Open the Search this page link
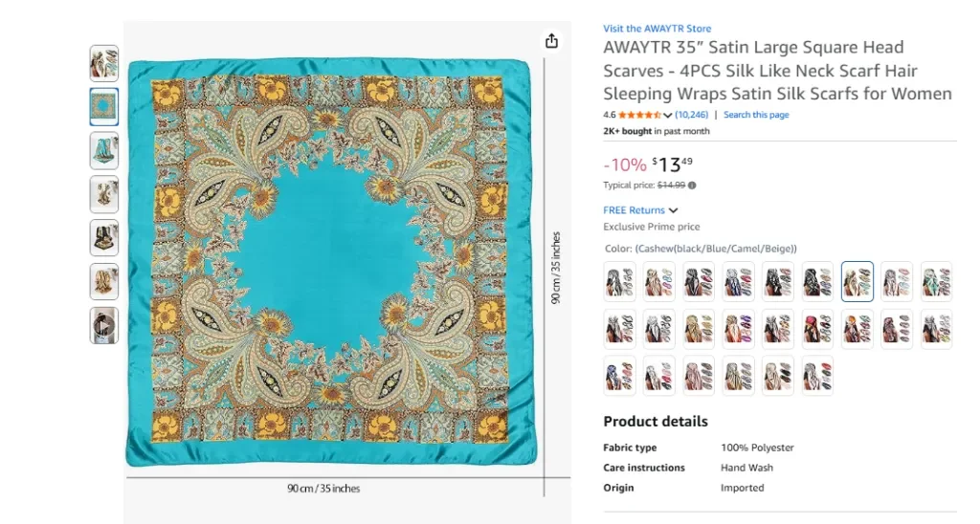Image resolution: width=980 pixels, height=524 pixels. click(x=756, y=115)
